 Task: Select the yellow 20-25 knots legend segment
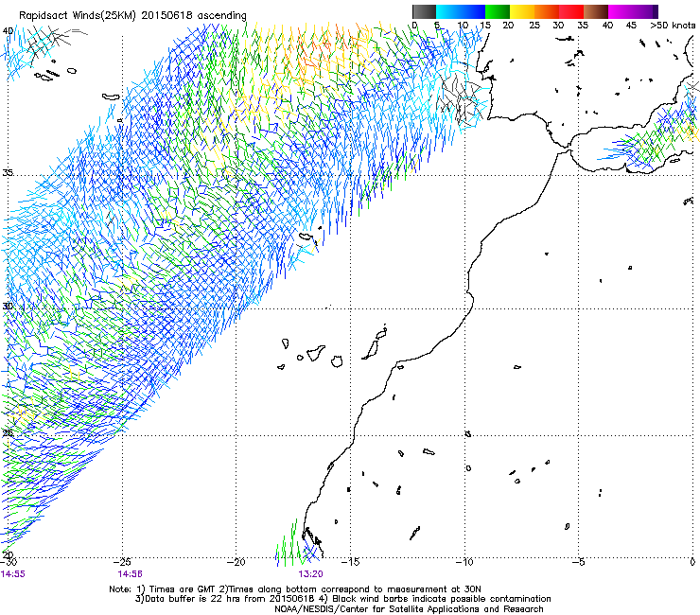point(522,11)
